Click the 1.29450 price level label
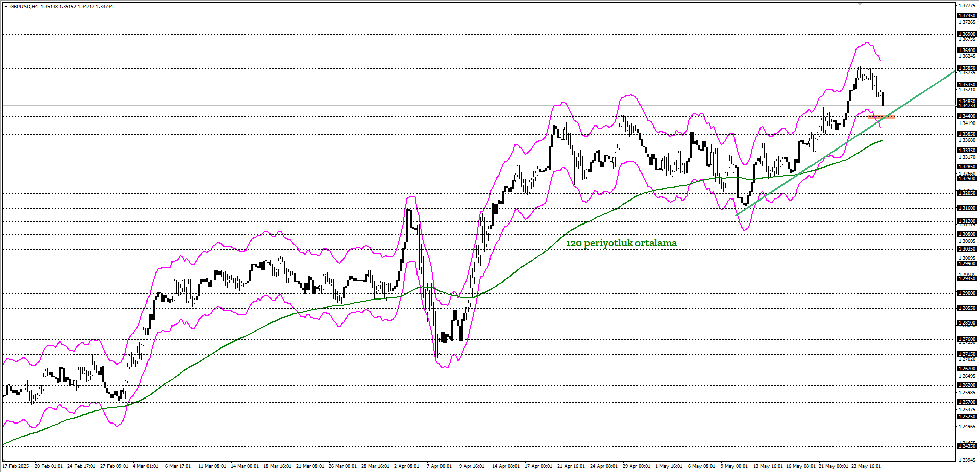This screenshot has height=473, width=980. tap(967, 279)
